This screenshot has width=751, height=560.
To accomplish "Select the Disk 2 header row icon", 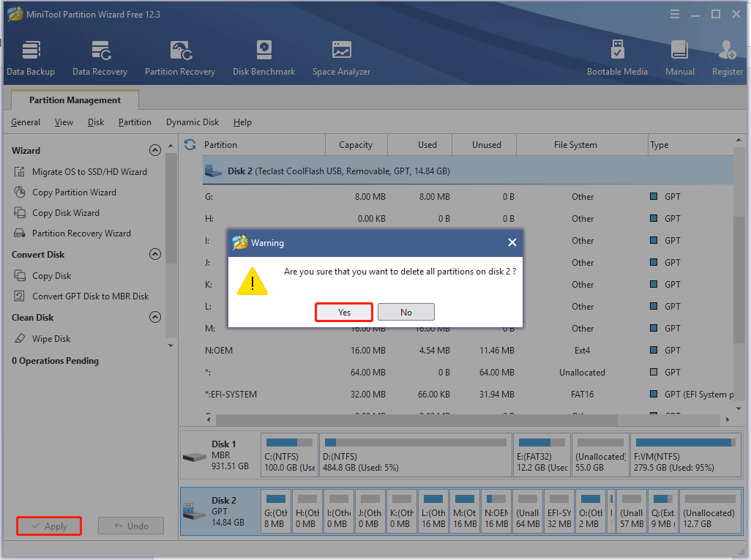I will [x=213, y=171].
